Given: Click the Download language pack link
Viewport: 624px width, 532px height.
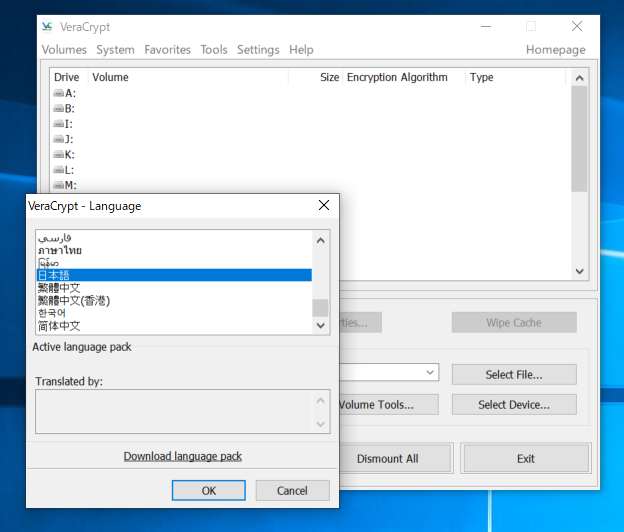Looking at the screenshot, I should tap(182, 456).
